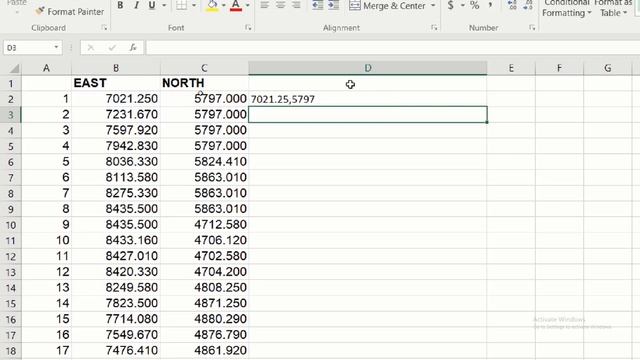Click Merge & Center button
Image resolution: width=640 pixels, height=360 pixels.
(387, 6)
